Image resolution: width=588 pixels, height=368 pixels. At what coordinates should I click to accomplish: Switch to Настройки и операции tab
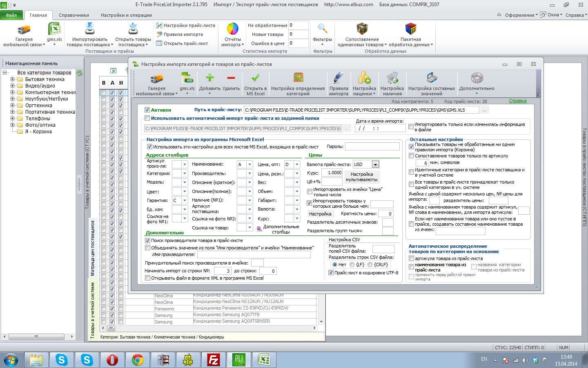pos(126,15)
